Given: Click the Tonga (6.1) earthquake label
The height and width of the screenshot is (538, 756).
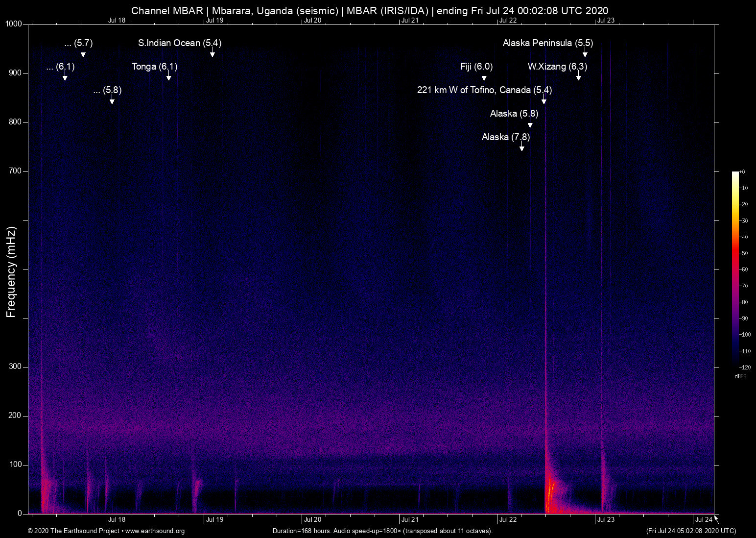Looking at the screenshot, I should 155,67.
